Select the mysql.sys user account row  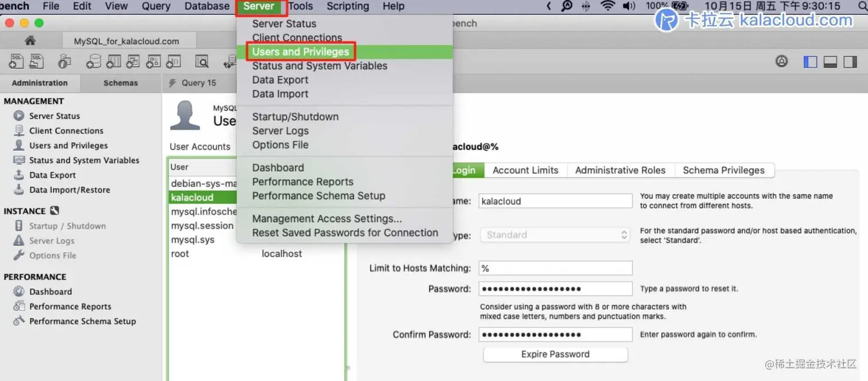pyautogui.click(x=203, y=240)
